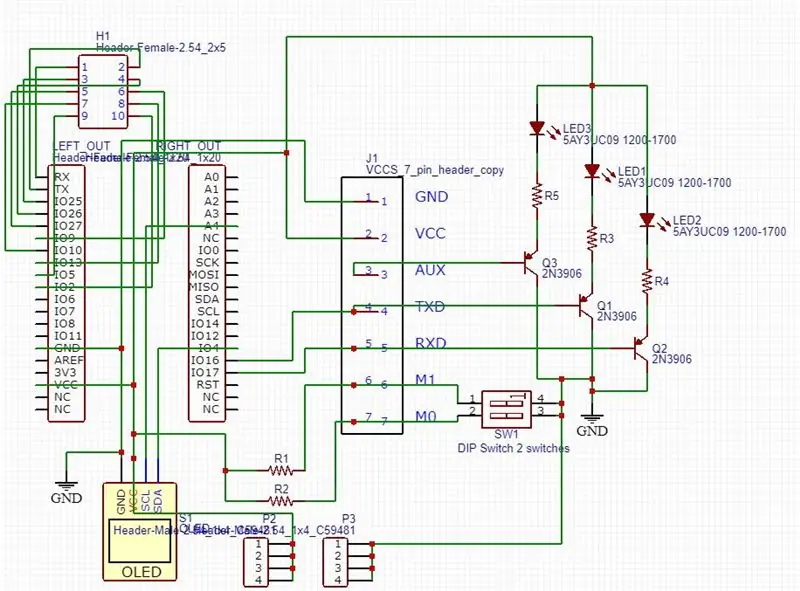Click the junction dot at J1 pin 4
The height and width of the screenshot is (591, 800).
coord(354,311)
